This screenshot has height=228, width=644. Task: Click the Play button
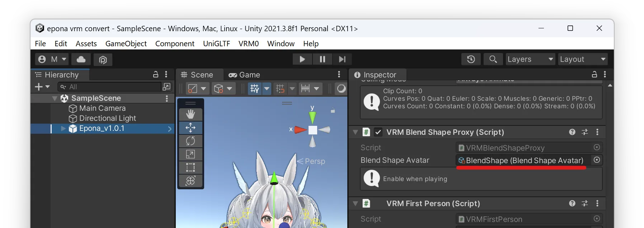click(302, 59)
